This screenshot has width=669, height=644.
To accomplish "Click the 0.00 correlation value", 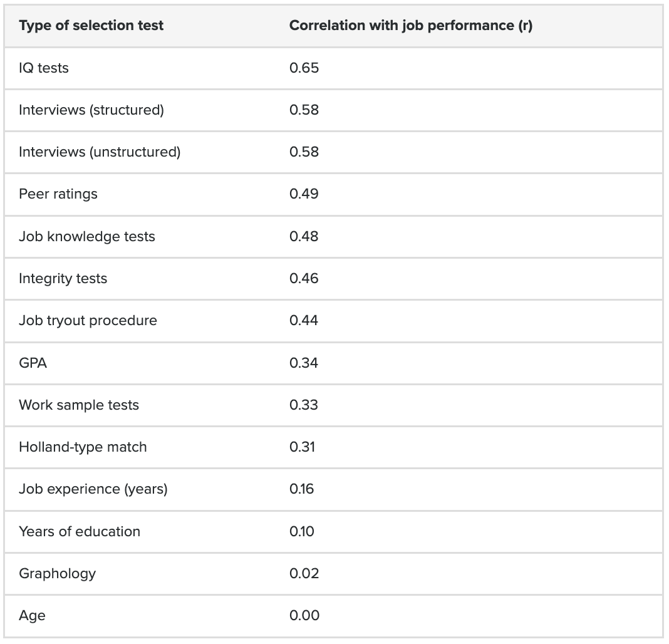I will coord(304,615).
